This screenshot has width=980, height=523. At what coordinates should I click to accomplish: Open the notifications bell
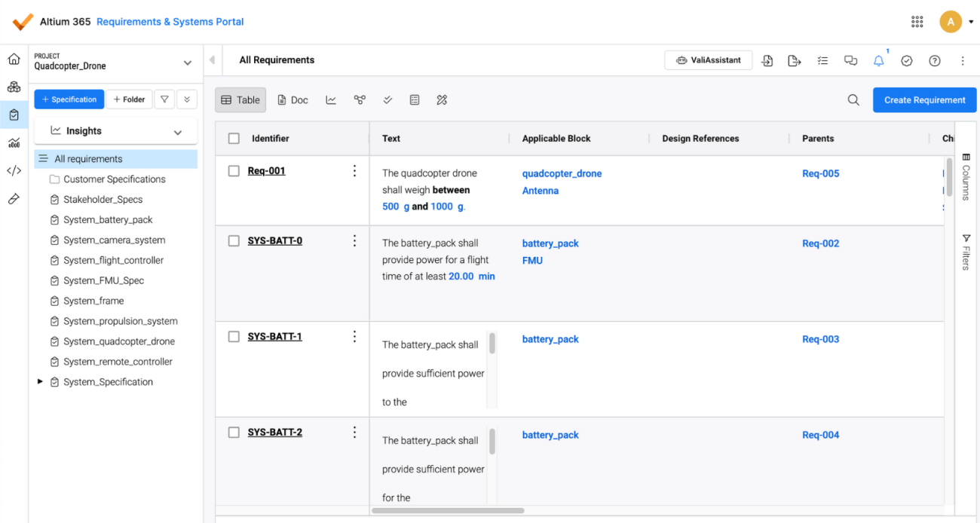(x=879, y=61)
